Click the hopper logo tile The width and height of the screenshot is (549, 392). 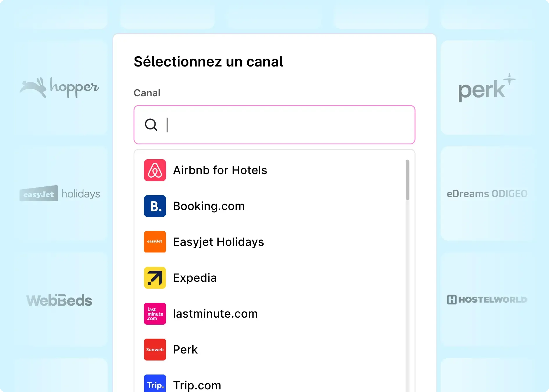pyautogui.click(x=60, y=87)
